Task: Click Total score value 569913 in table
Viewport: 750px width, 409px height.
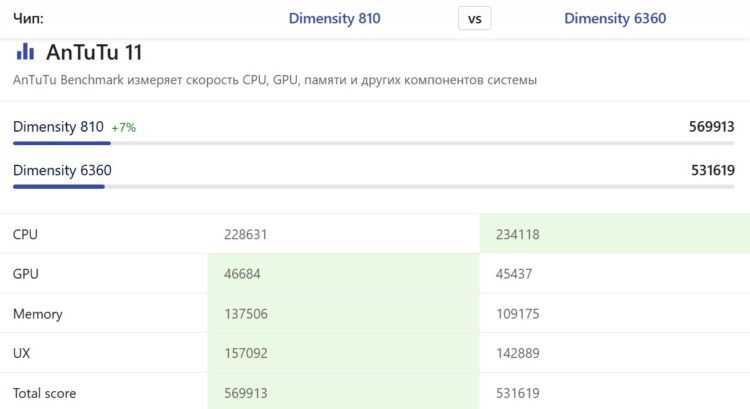Action: [246, 393]
